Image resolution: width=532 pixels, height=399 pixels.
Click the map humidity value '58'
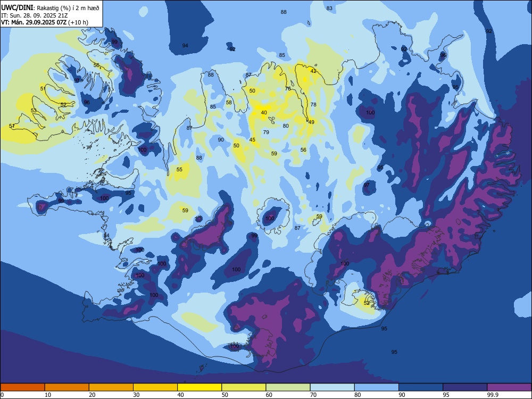tap(229, 103)
